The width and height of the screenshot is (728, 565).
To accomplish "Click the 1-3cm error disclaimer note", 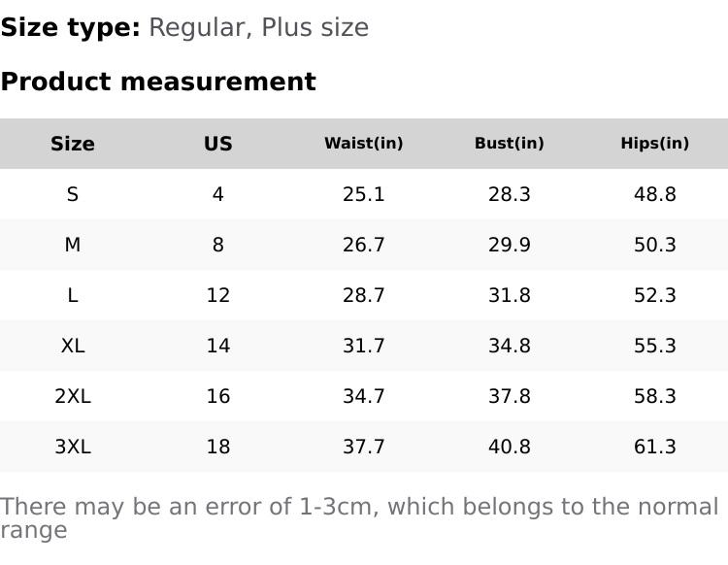I will [359, 517].
